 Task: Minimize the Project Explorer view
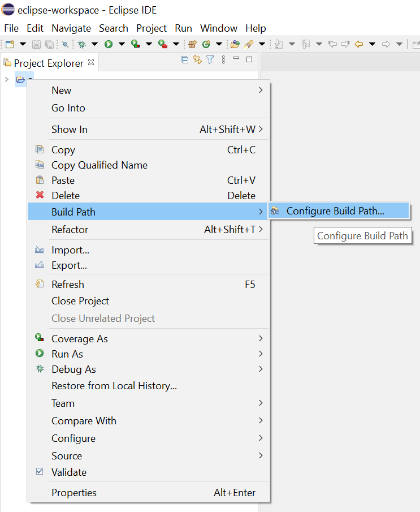[x=236, y=58]
